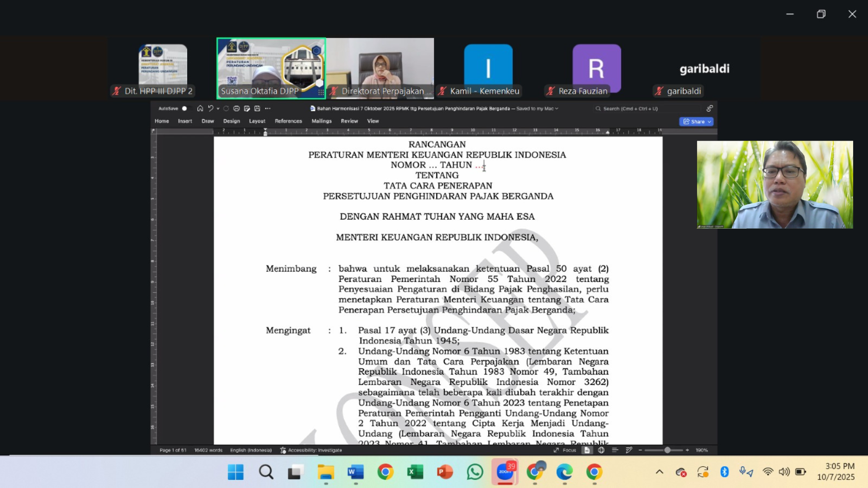The image size is (868, 488).
Task: Enable Focus mode in status bar
Action: (565, 450)
